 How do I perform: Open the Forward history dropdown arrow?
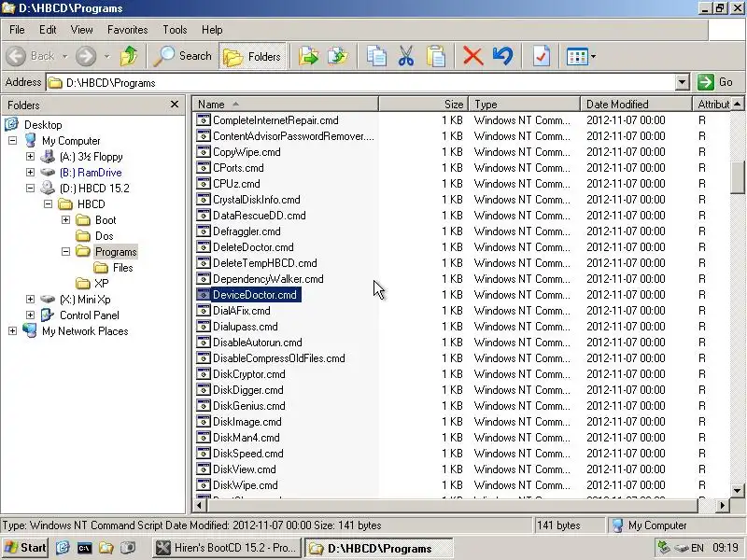pos(106,56)
